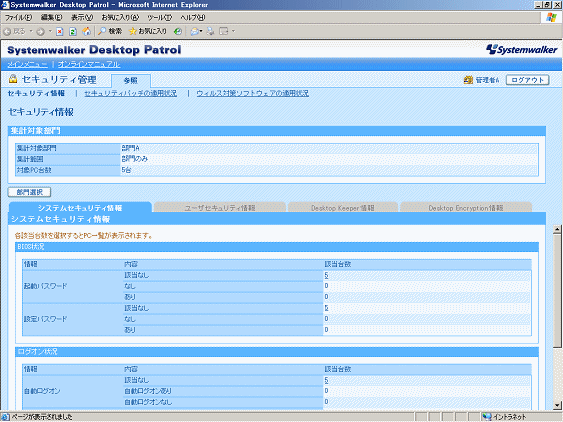Open the ヘルプ(H) menu
This screenshot has height=422, width=563.
(192, 17)
